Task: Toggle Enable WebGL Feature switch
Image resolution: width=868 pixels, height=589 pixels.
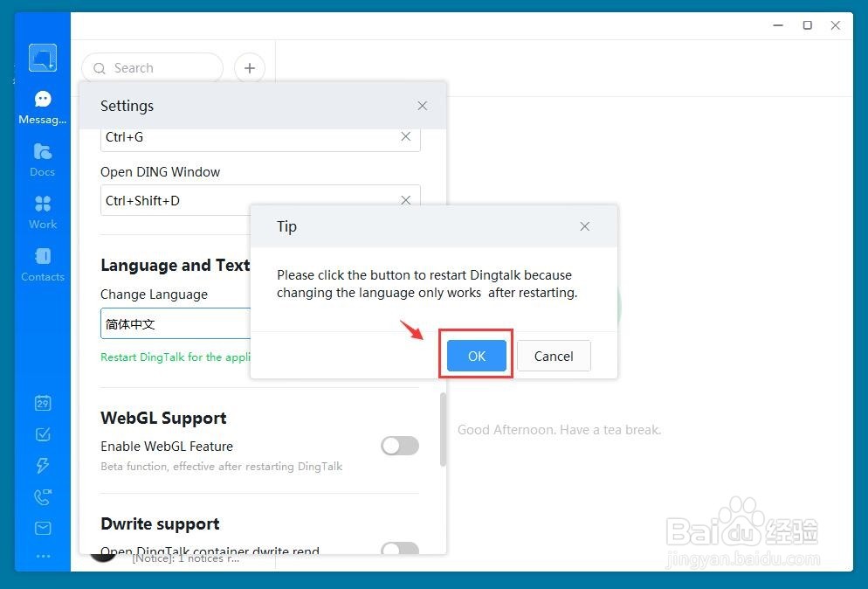Action: 400,446
